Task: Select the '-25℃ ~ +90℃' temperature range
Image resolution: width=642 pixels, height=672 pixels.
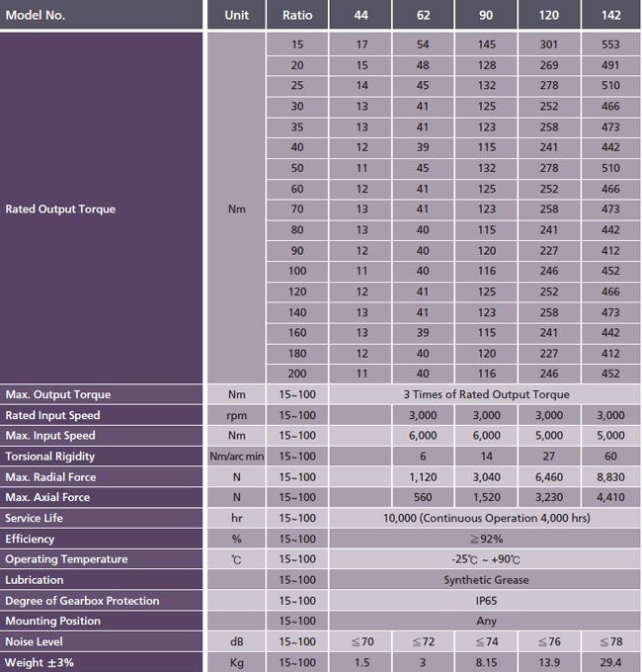Action: click(x=486, y=559)
